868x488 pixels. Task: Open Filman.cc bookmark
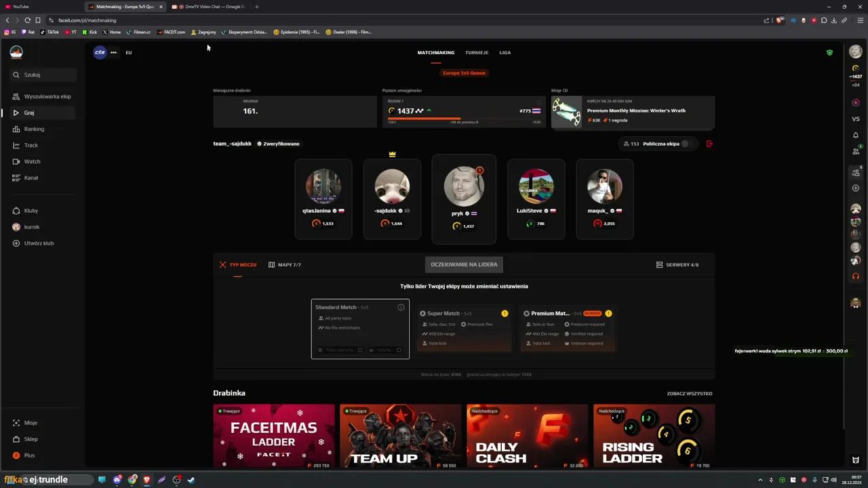click(x=138, y=32)
